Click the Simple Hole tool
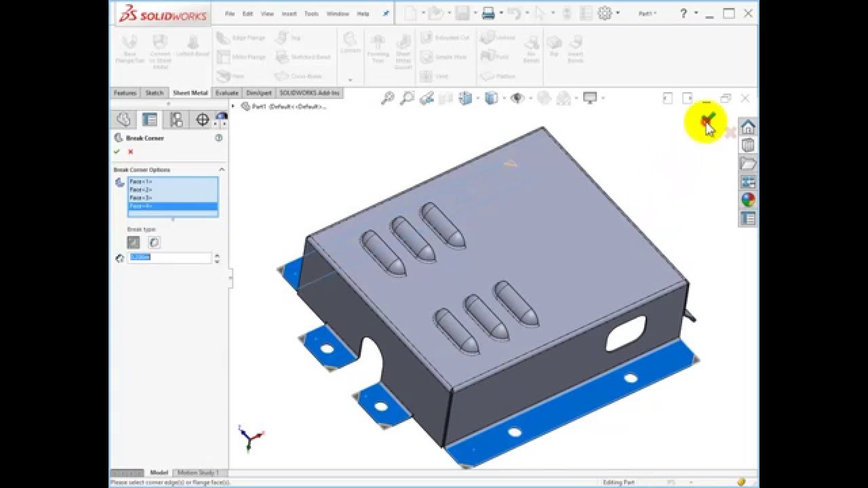This screenshot has height=488, width=868. pos(443,57)
